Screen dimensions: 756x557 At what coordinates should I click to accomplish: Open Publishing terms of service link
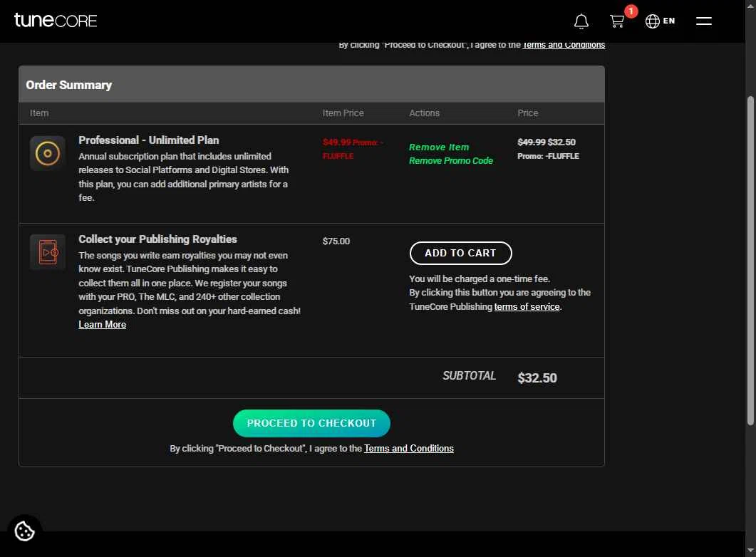527,306
